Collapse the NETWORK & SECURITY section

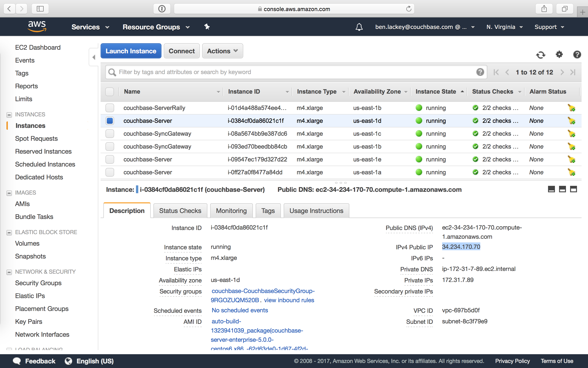[9, 272]
